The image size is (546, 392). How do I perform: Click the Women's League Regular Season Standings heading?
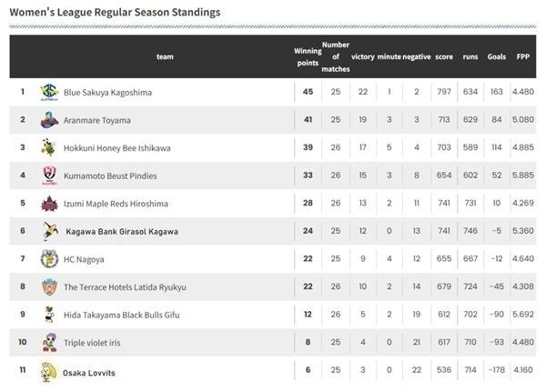[115, 14]
